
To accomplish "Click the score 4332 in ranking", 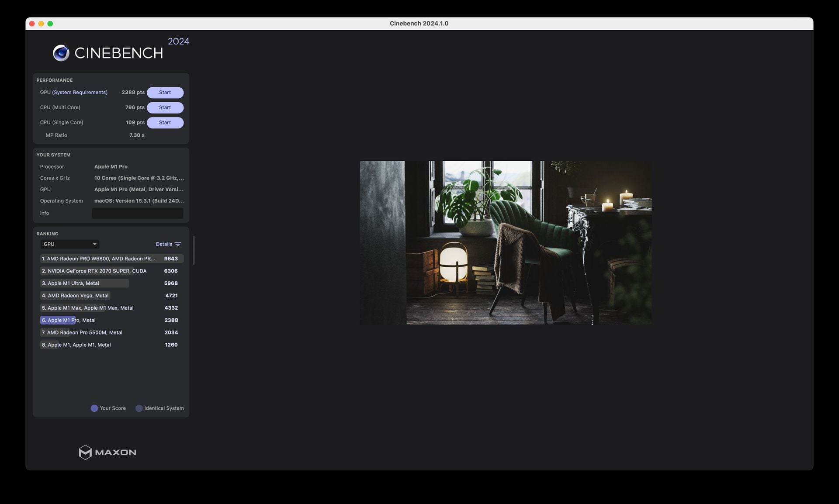I will (x=171, y=308).
